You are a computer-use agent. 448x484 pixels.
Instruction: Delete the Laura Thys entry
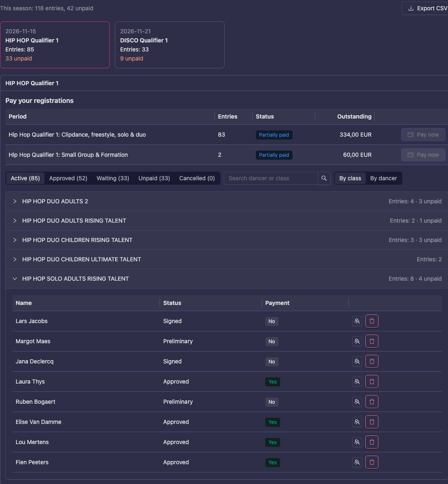tap(372, 382)
